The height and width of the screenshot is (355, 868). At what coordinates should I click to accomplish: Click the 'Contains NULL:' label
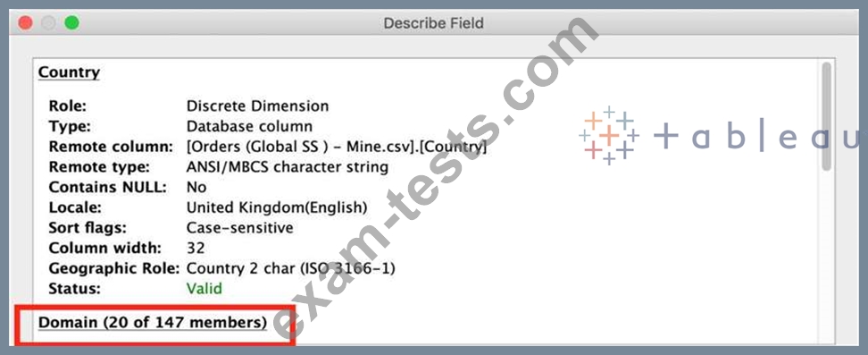pyautogui.click(x=107, y=187)
